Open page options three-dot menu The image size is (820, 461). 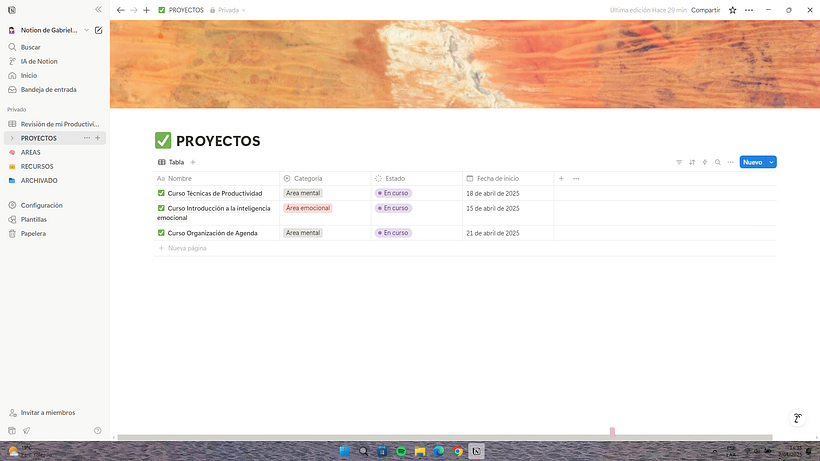click(749, 10)
